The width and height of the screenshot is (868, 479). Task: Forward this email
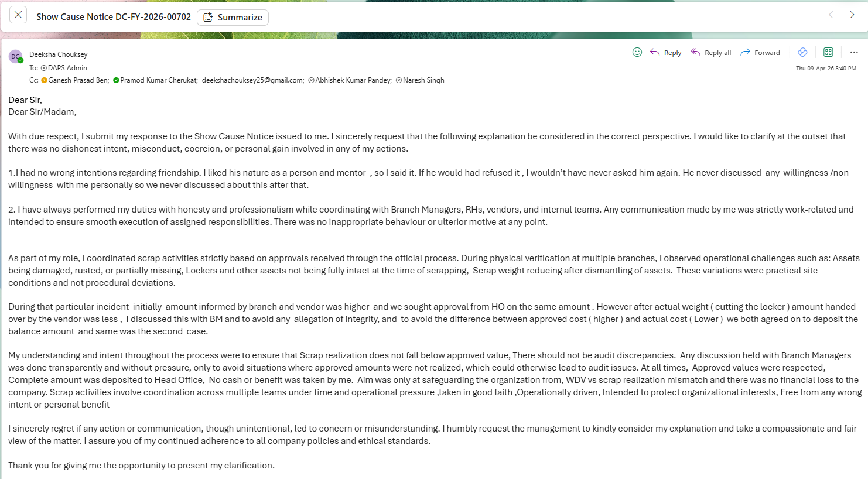click(760, 53)
